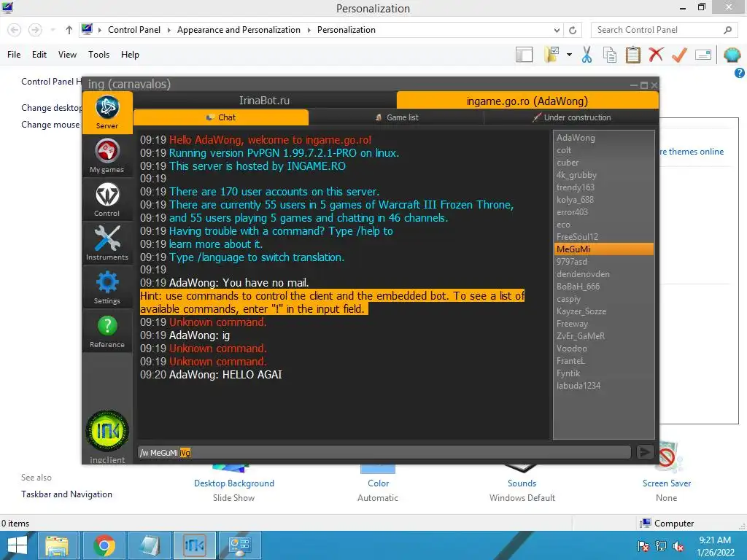Expand the address bar history dropdown
Image resolution: width=747 pixels, height=560 pixels.
point(557,30)
